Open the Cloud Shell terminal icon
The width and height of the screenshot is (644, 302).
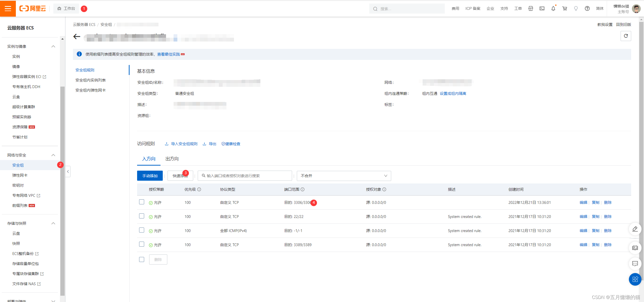click(542, 9)
